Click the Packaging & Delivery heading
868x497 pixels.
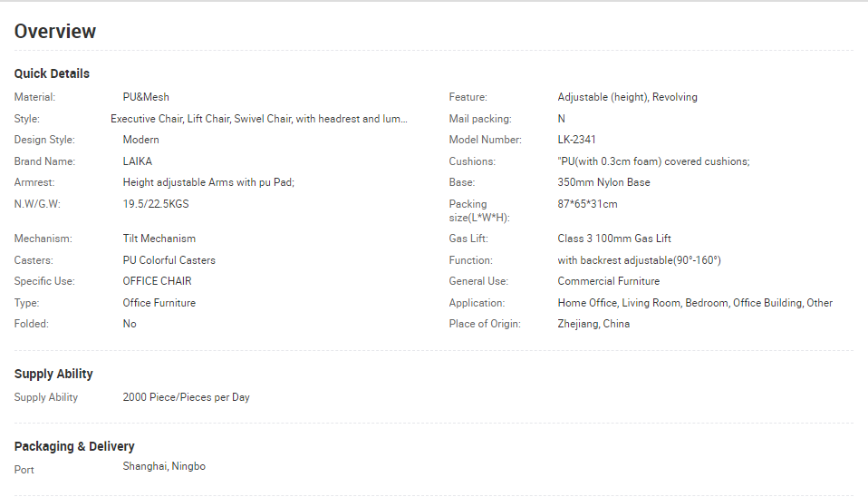(74, 446)
